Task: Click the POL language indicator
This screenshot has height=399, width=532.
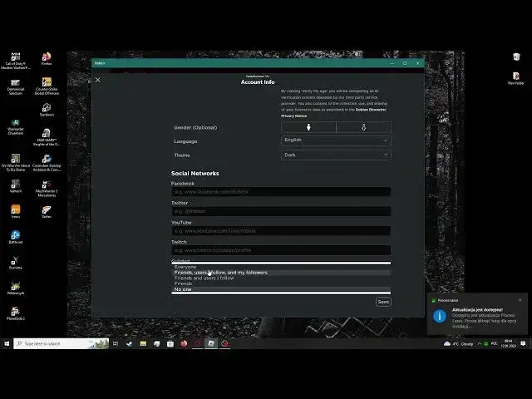Action: pos(495,343)
